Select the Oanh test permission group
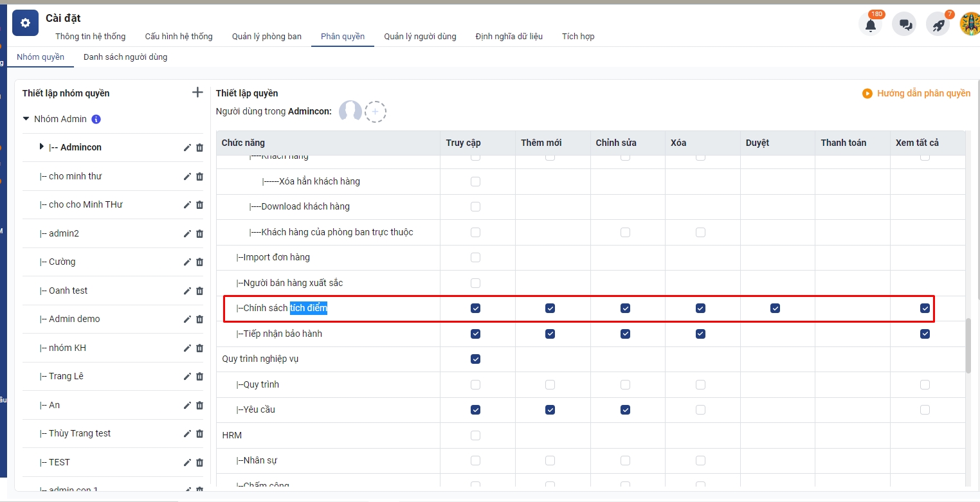Screen dimensions: 980x502 click(68, 291)
